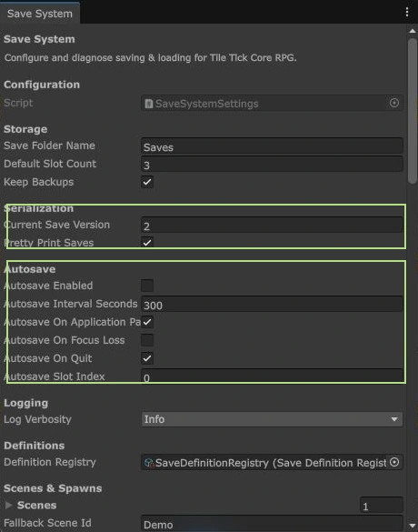The height and width of the screenshot is (532, 418).
Task: Click the Script property label
Action: coord(18,103)
